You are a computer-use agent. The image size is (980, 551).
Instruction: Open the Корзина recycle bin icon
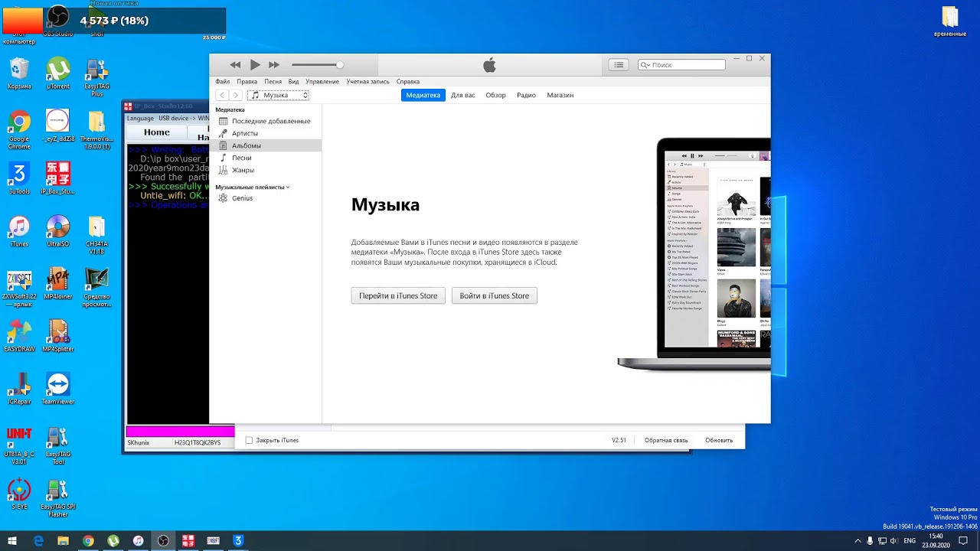[x=19, y=74]
